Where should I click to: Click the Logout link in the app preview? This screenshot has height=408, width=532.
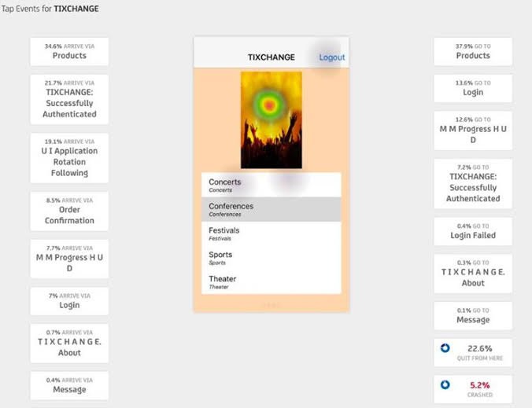click(331, 57)
